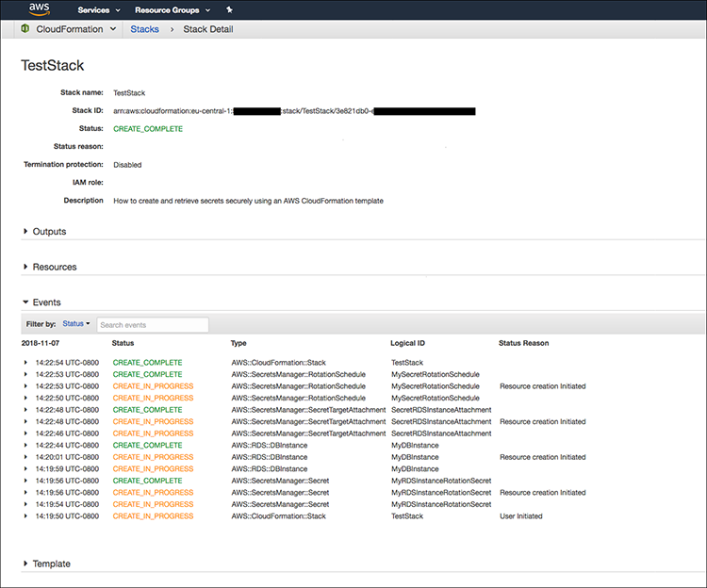
Task: Expand the 14:19:54 event row
Action: [25, 504]
